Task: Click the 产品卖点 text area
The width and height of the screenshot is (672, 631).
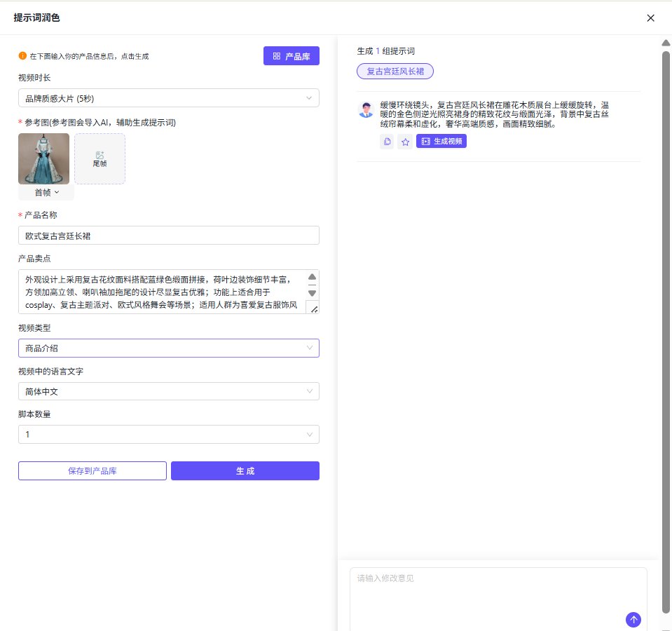Action: pyautogui.click(x=163, y=292)
